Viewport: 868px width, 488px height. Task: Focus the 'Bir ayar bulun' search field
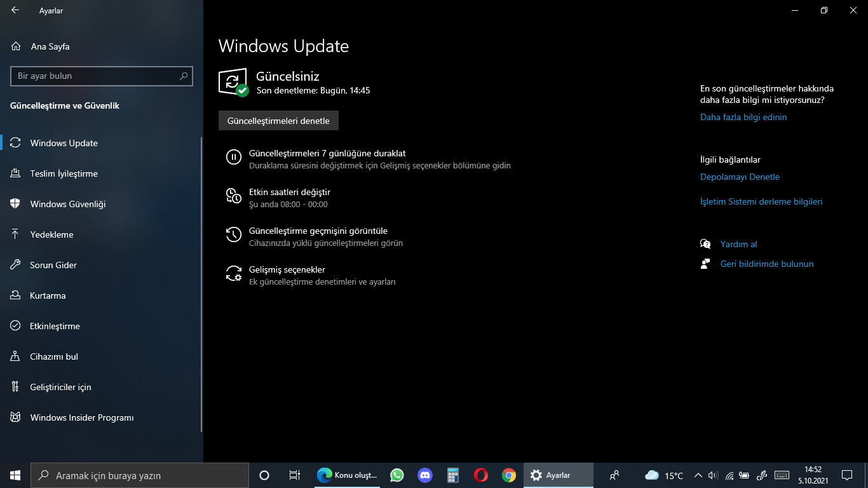pyautogui.click(x=102, y=76)
